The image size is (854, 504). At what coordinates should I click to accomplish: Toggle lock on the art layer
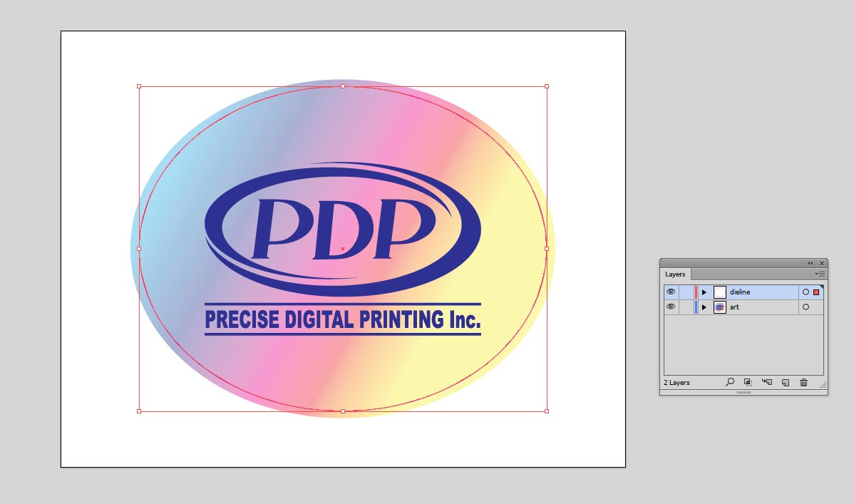(x=686, y=307)
